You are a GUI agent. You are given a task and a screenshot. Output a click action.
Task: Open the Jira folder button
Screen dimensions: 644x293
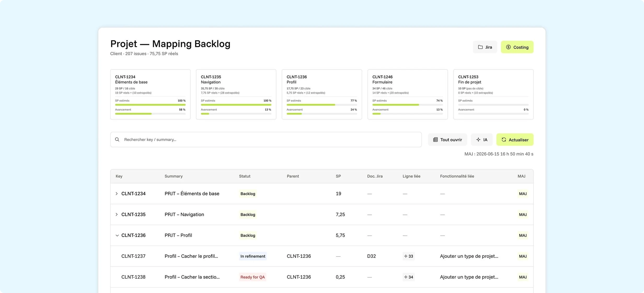485,47
